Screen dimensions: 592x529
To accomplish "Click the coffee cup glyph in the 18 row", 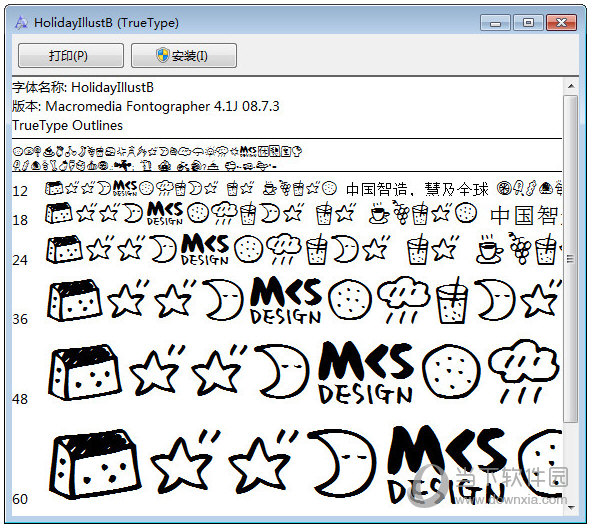I will (379, 213).
